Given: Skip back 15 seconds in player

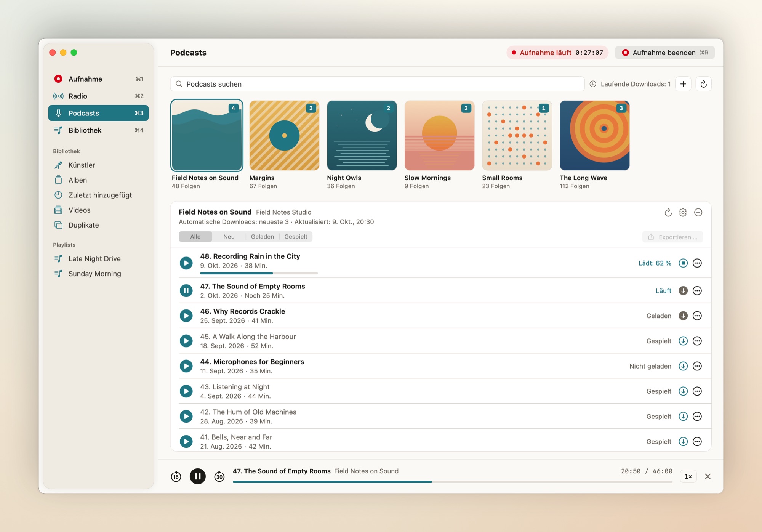Looking at the screenshot, I should pyautogui.click(x=176, y=476).
